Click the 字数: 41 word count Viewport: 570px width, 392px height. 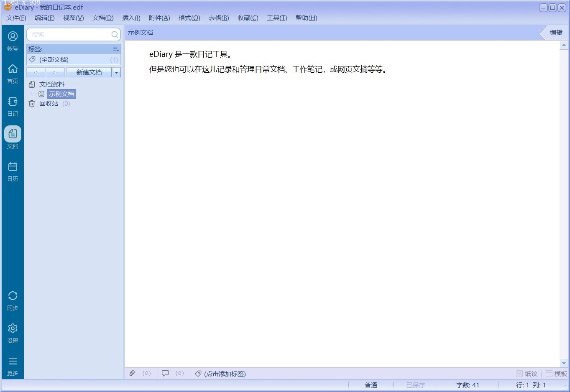pos(468,385)
